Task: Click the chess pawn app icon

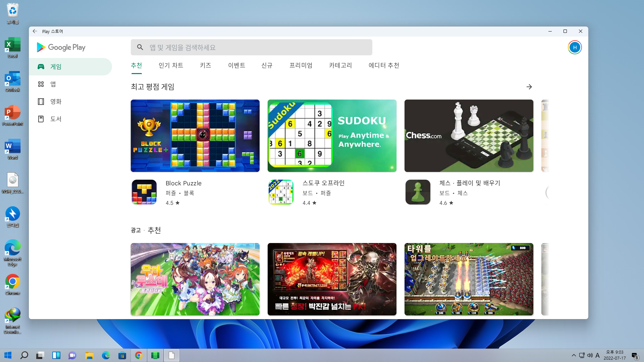Action: pyautogui.click(x=418, y=192)
